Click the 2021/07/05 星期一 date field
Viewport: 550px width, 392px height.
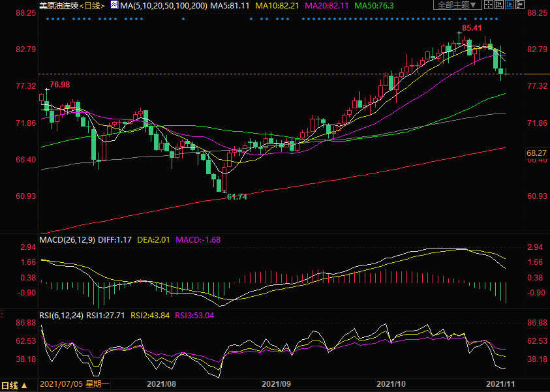pyautogui.click(x=75, y=385)
